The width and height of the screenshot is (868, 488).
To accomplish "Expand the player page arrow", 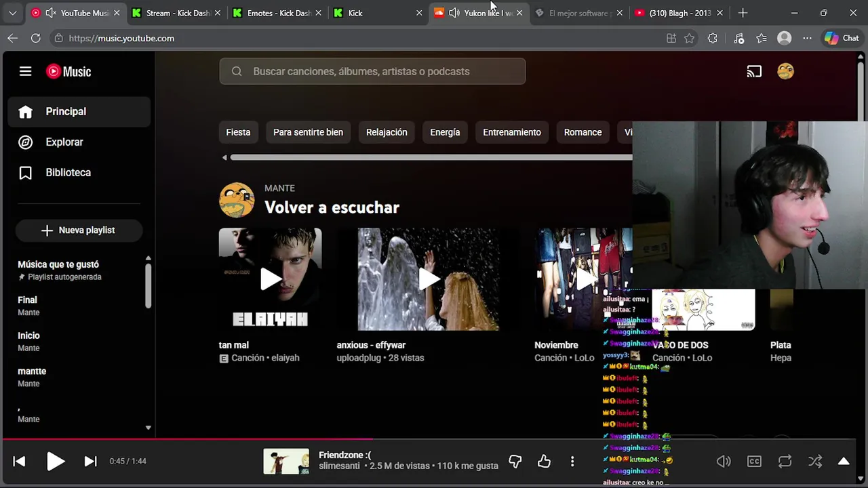I will click(844, 462).
